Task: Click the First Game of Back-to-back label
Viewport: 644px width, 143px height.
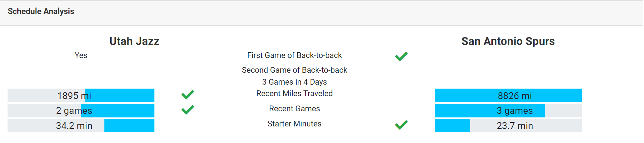Action: [x=294, y=55]
